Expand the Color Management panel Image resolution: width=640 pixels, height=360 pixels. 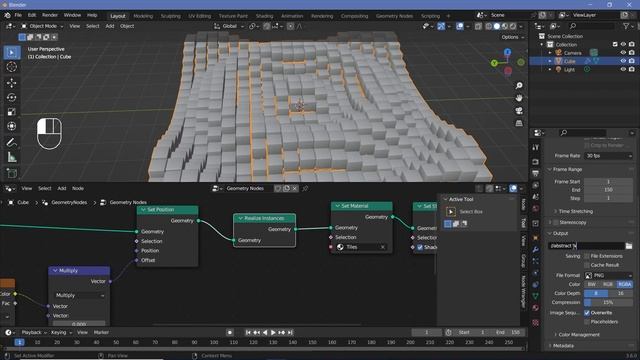pyautogui.click(x=579, y=335)
